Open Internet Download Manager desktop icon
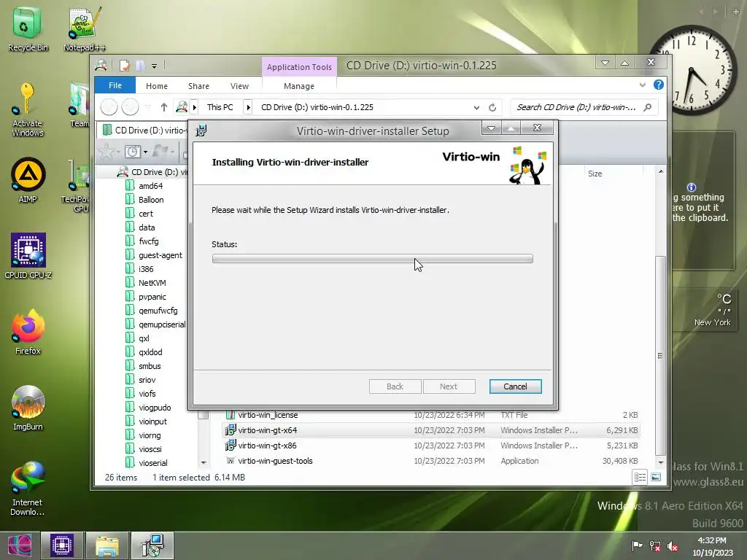This screenshot has height=560, width=747. coord(28,488)
